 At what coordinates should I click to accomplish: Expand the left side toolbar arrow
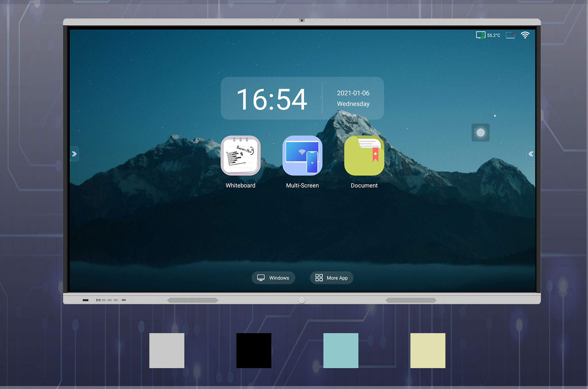pos(74,154)
